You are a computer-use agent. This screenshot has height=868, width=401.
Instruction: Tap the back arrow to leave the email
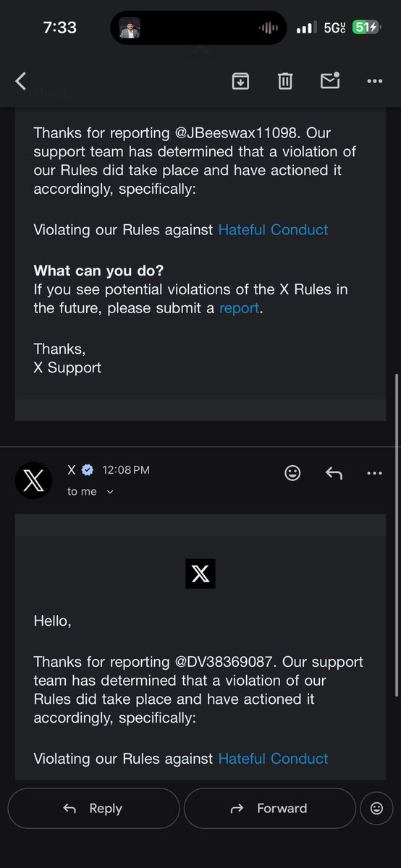point(20,81)
